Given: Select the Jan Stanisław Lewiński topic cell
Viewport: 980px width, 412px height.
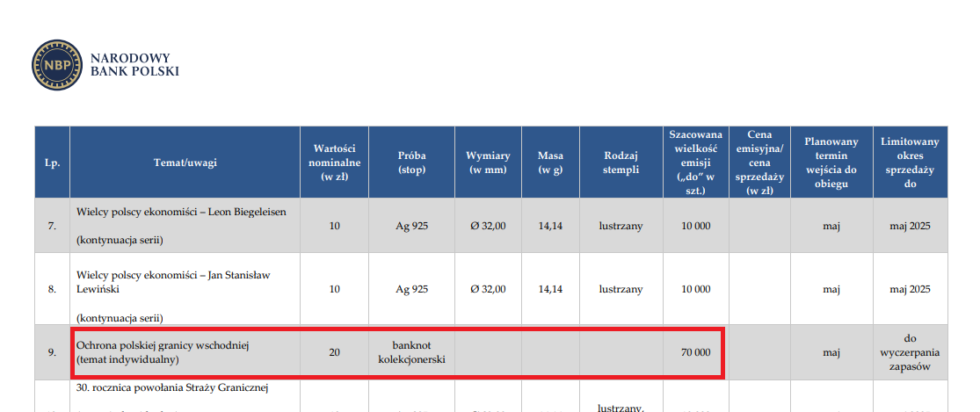Looking at the screenshot, I should pos(173,282).
